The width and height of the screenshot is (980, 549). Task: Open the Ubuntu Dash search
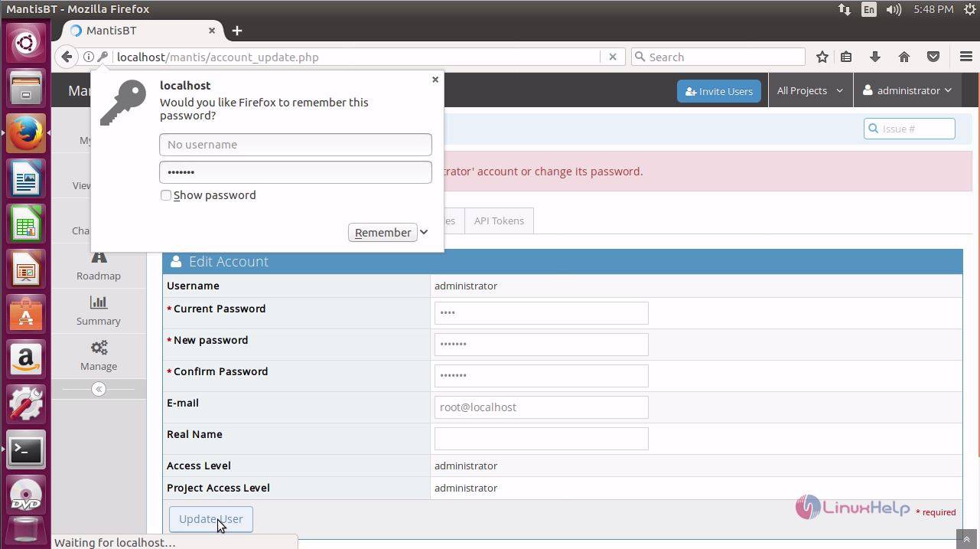[26, 43]
